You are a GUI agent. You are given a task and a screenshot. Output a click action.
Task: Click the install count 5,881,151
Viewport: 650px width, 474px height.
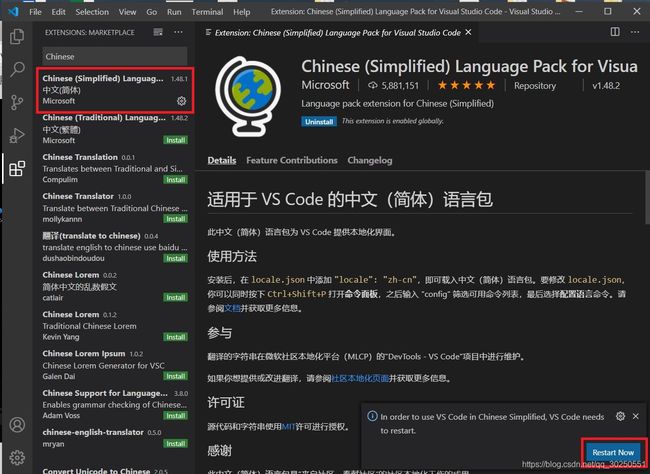(393, 86)
